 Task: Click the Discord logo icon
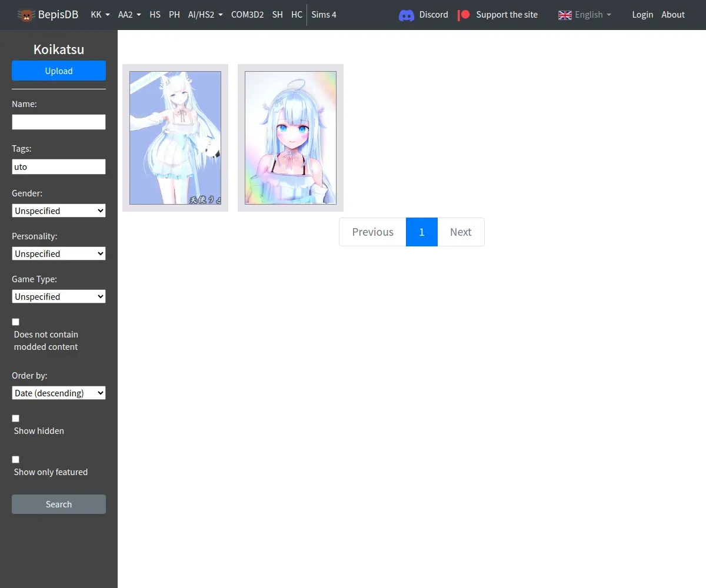[407, 15]
